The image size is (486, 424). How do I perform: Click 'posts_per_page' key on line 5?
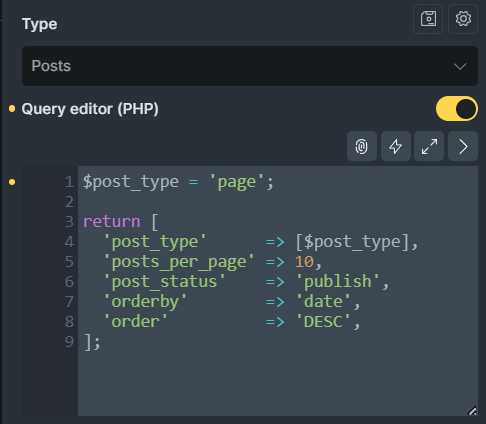click(x=179, y=262)
